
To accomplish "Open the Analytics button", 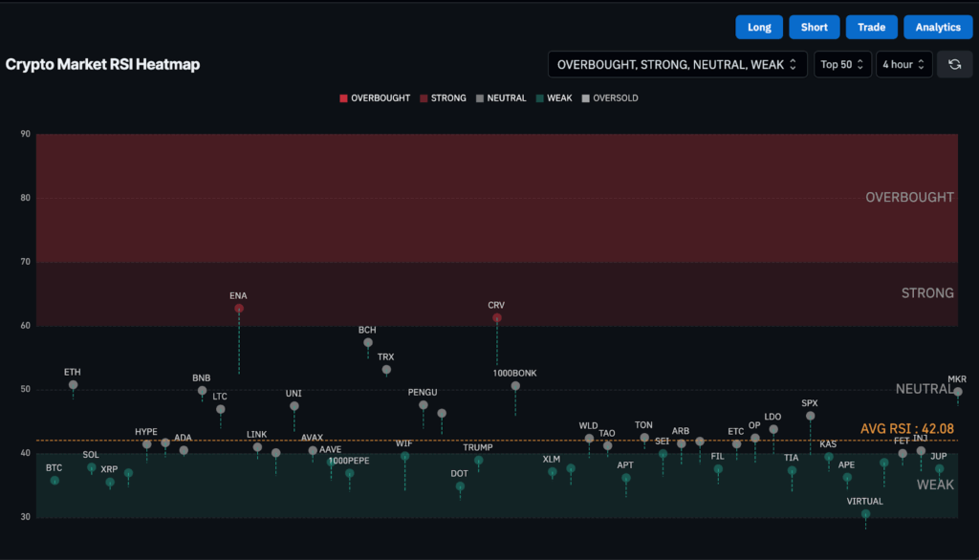I will [x=938, y=28].
